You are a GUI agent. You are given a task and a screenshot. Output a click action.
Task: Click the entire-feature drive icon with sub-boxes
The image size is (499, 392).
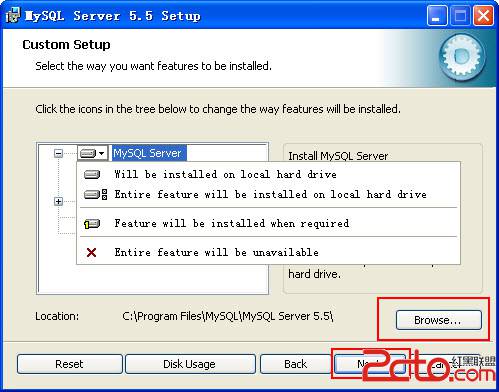click(96, 194)
